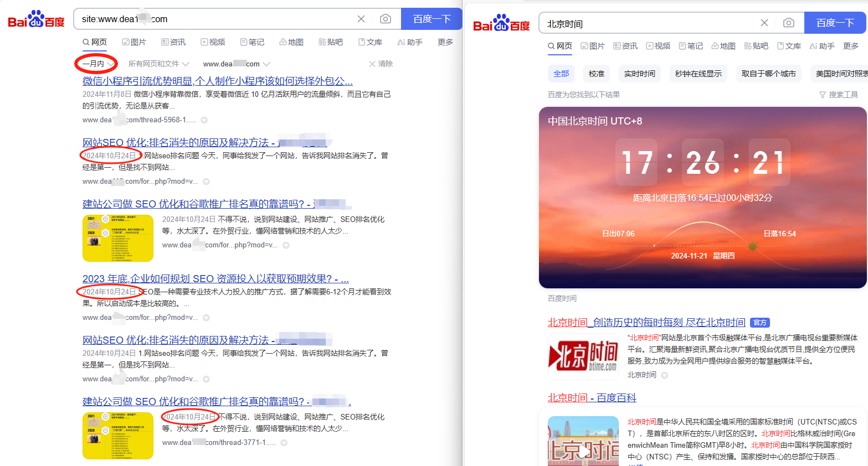Switch to 图片 tab in right window
Screen dimensions: 868x466
click(x=593, y=46)
